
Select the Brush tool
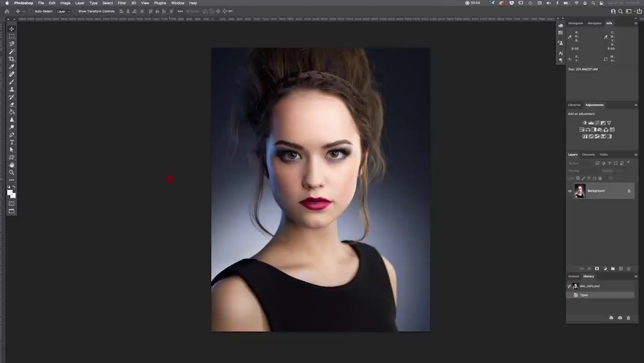pos(12,82)
